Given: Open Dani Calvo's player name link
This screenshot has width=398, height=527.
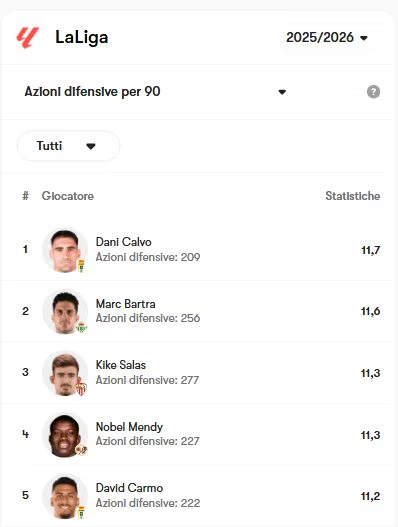Looking at the screenshot, I should [x=123, y=242].
